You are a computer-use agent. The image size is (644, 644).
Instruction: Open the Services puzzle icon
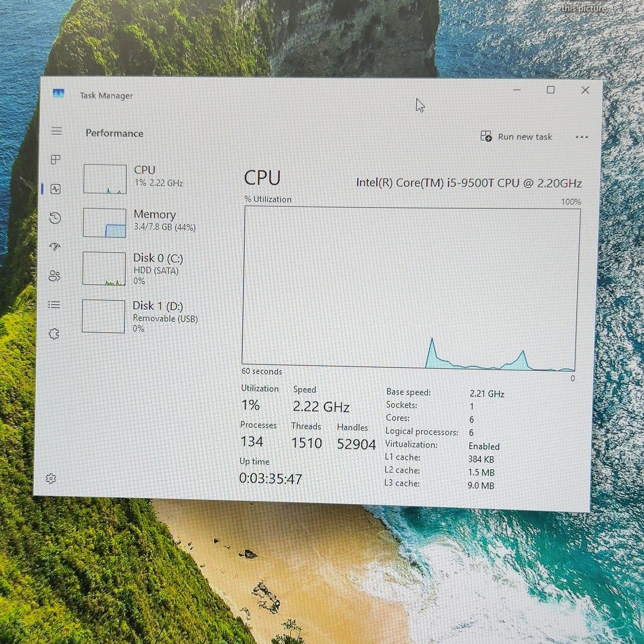pos(54,334)
